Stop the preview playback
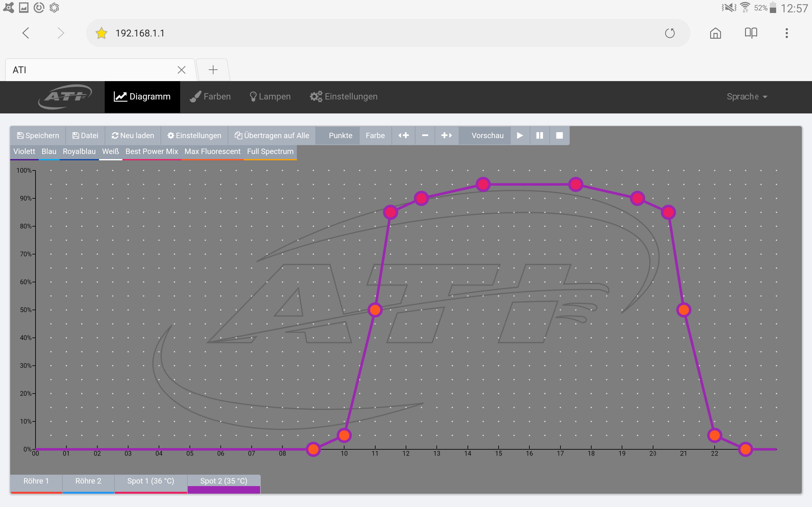812x507 pixels. (x=559, y=136)
